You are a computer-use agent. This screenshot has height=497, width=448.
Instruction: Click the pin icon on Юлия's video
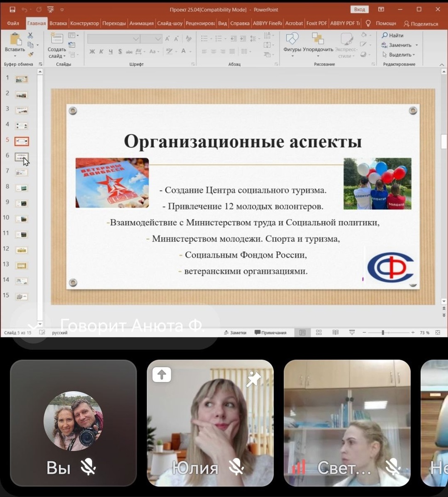click(x=254, y=379)
